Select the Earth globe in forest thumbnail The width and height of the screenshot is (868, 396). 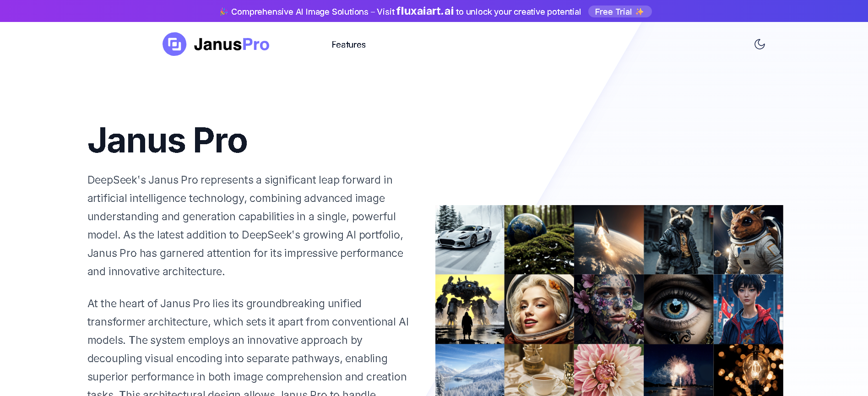[539, 239]
